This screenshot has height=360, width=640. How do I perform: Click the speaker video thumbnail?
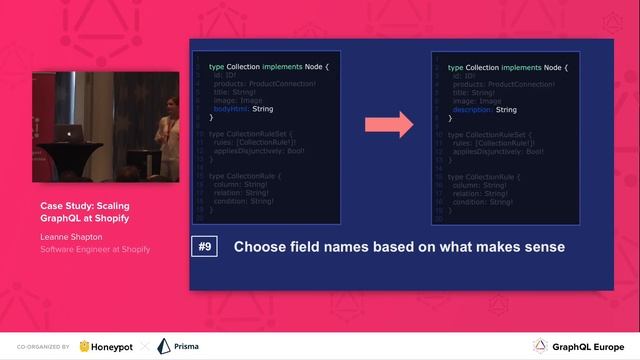click(105, 127)
